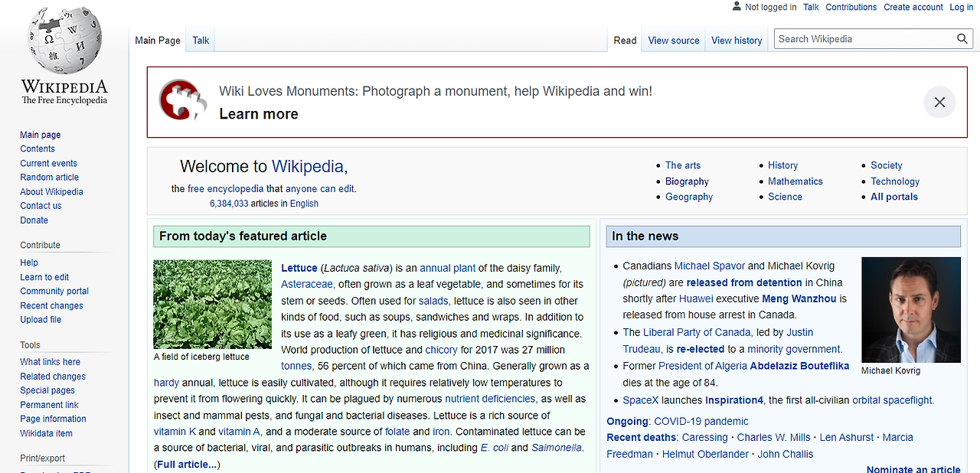Open the Helmut Oberlander link
This screenshot has height=473, width=980.
(x=706, y=454)
